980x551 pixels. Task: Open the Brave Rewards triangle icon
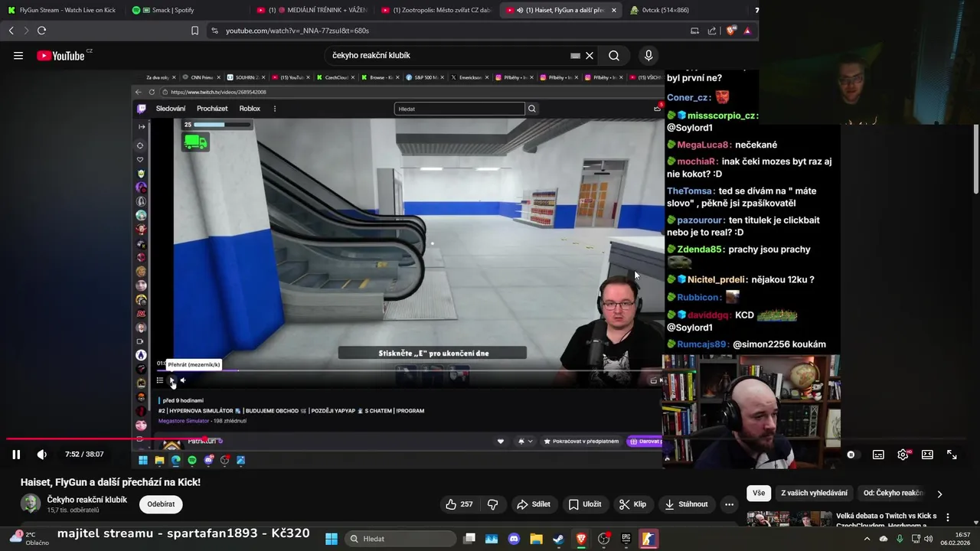click(x=747, y=31)
